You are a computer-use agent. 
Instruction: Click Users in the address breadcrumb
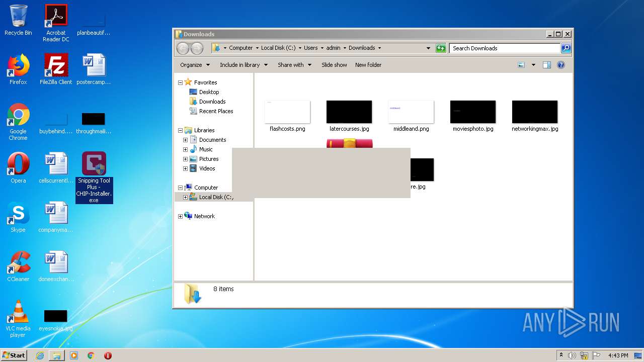tap(310, 48)
